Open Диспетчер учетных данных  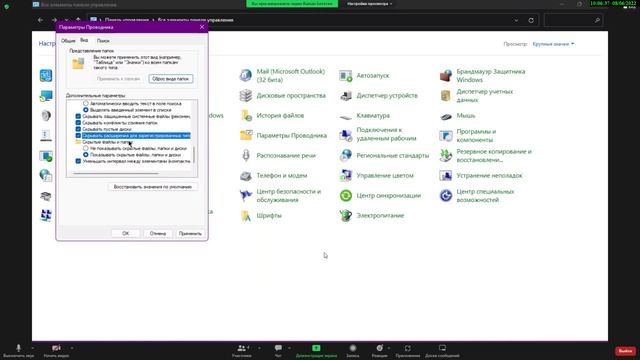coord(477,96)
